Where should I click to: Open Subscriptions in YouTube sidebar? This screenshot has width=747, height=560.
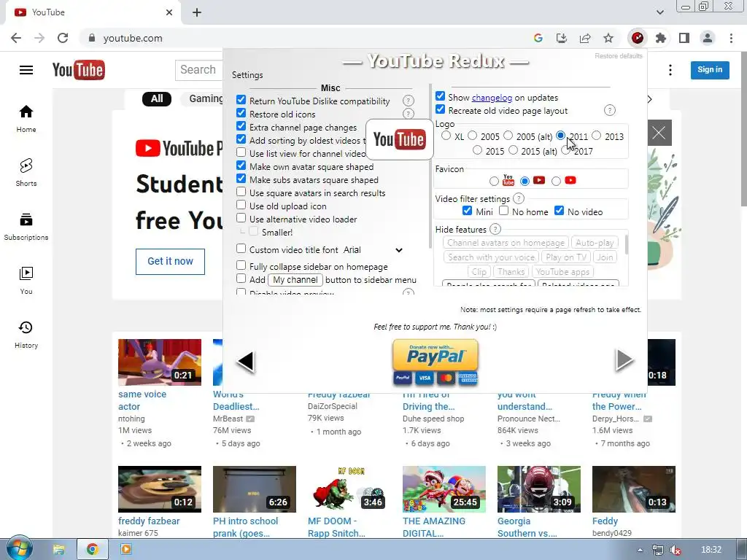pos(26,227)
